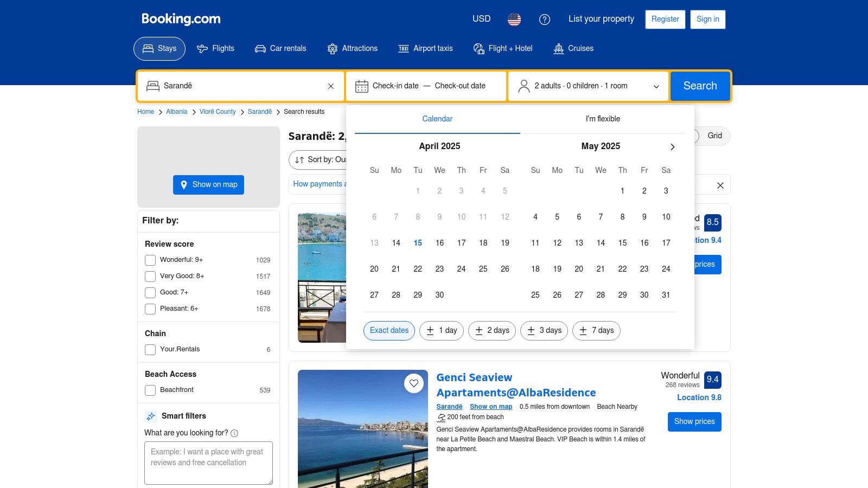The height and width of the screenshot is (488, 868).
Task: Select the ± 2 days flexibility option
Action: click(492, 331)
